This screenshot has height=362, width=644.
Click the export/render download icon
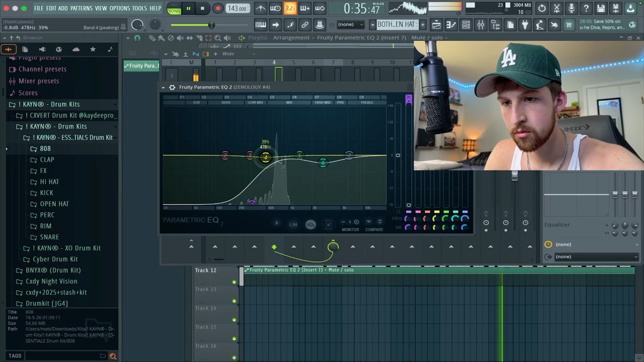[630, 8]
